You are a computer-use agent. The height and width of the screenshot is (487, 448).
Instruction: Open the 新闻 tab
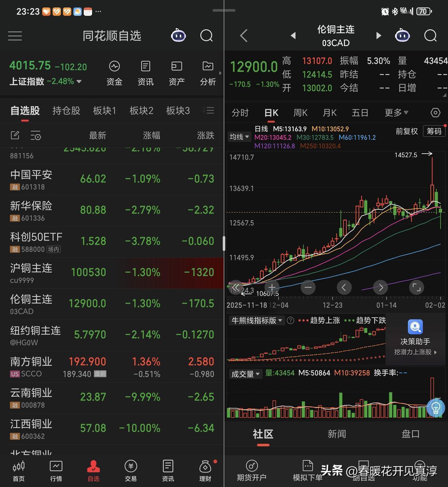pos(337,434)
